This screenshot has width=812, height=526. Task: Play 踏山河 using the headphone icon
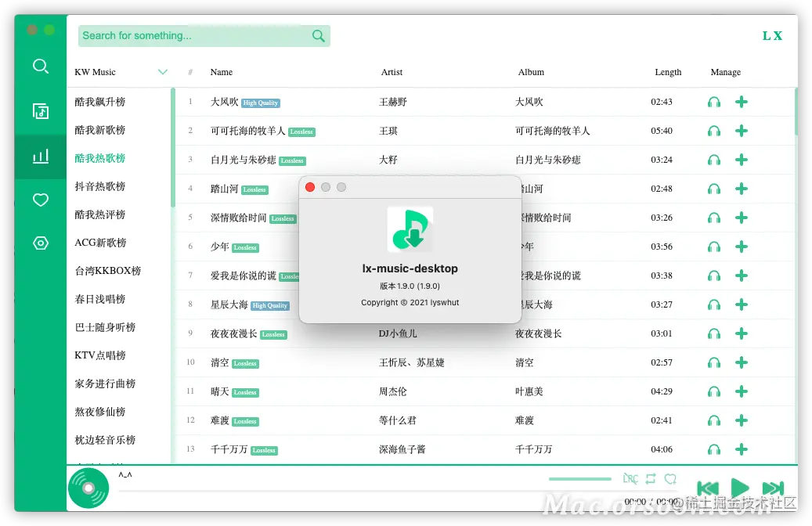(714, 189)
